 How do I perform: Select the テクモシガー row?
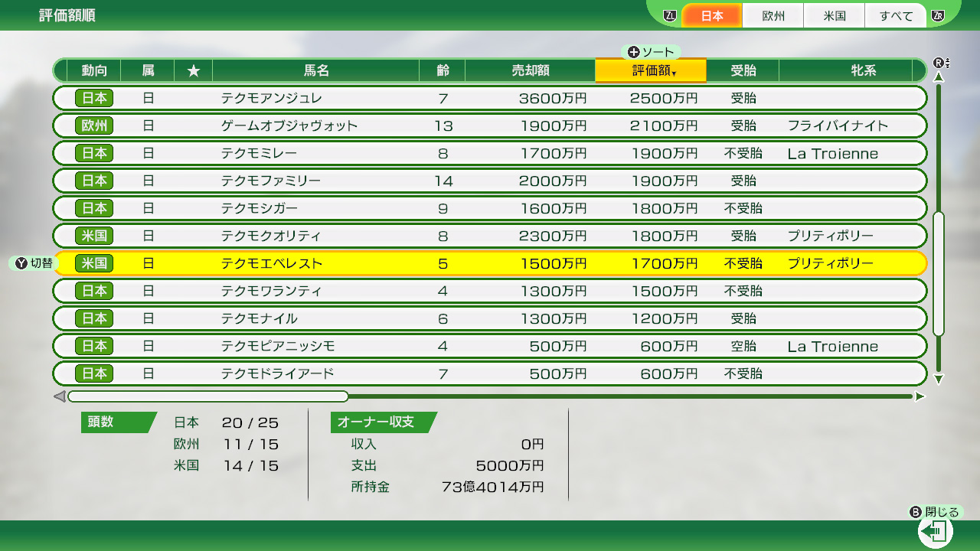tap(490, 208)
